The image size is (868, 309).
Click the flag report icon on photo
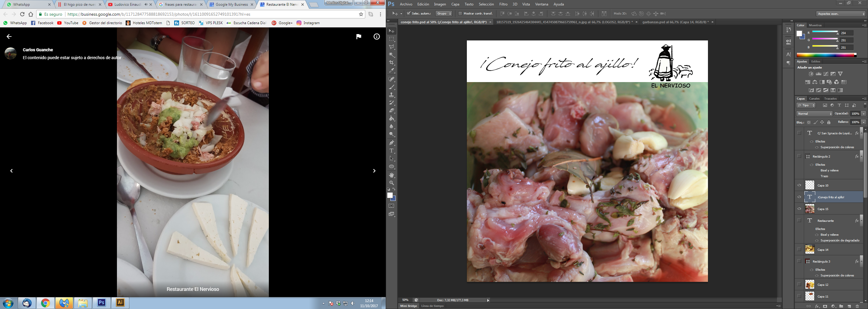click(x=359, y=37)
